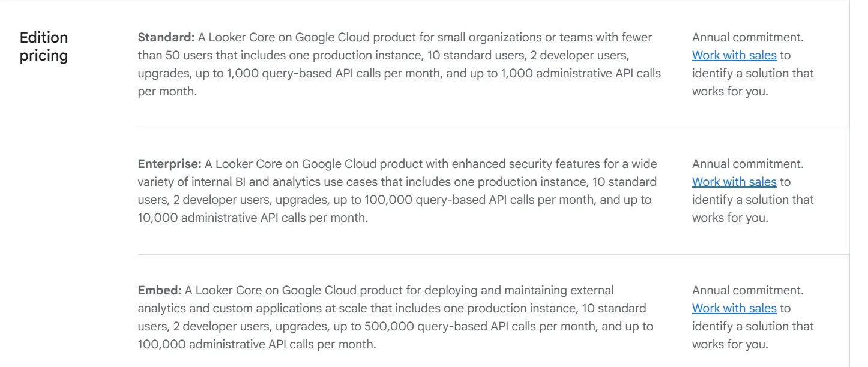Click the bold Embed: label
868x367 pixels.
[x=160, y=290]
